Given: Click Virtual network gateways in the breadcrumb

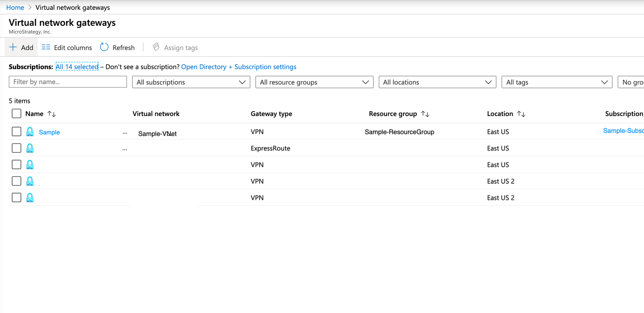Looking at the screenshot, I should [x=73, y=7].
